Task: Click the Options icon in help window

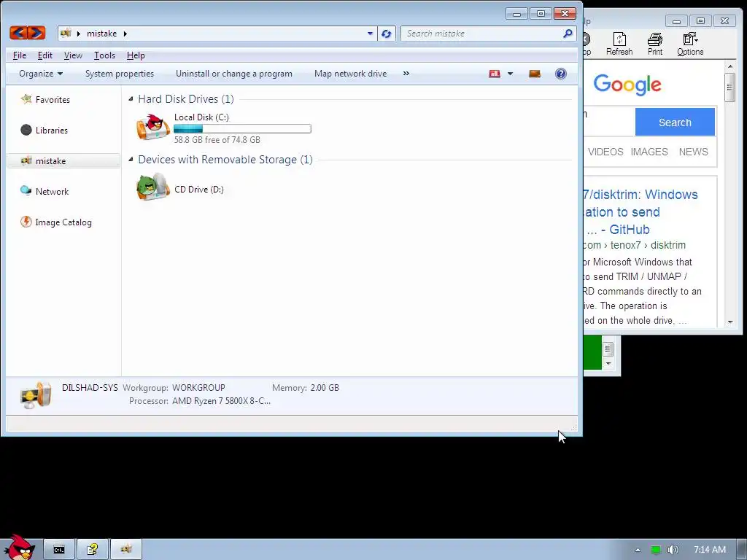Action: [x=690, y=39]
